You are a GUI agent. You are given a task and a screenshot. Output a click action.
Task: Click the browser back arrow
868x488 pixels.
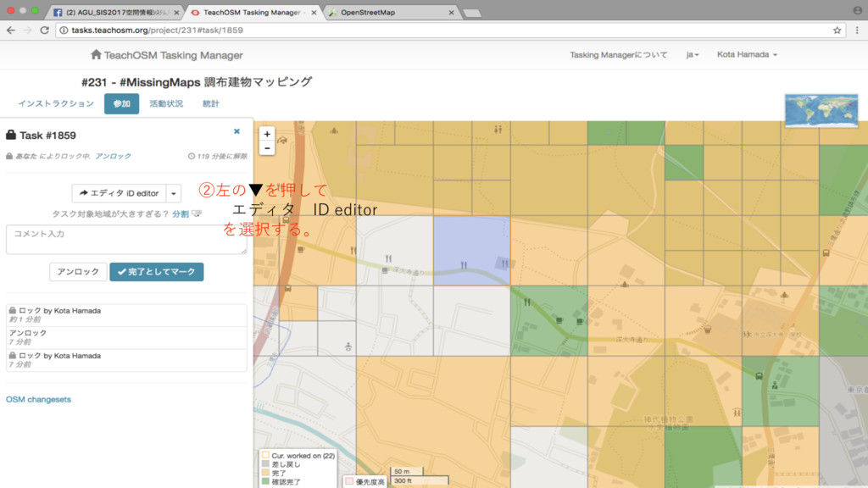[10, 30]
